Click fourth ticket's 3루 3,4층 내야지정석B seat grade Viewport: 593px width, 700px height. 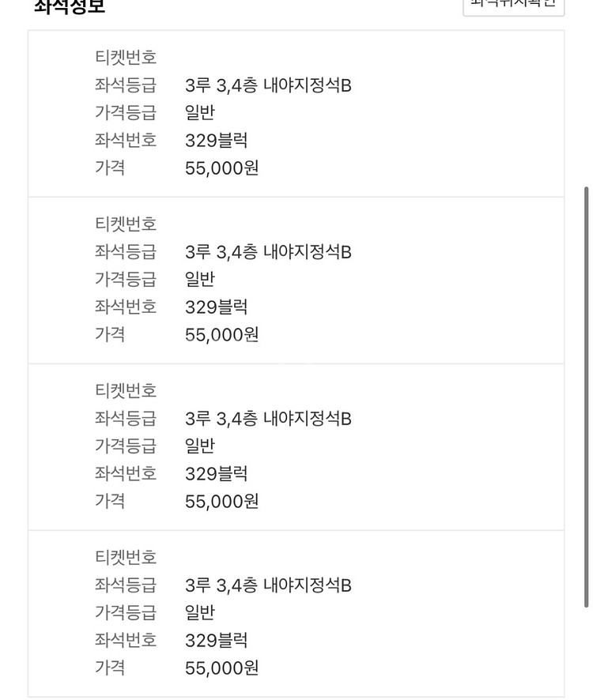click(268, 585)
